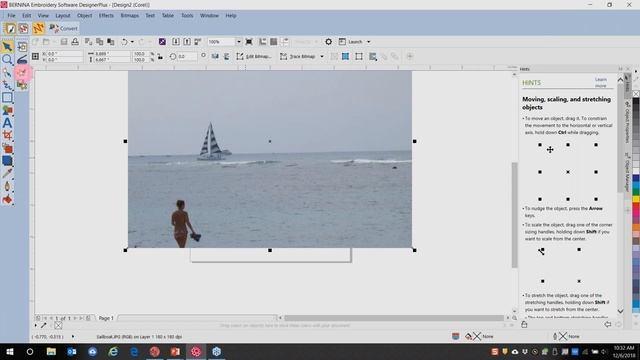Image resolution: width=640 pixels, height=360 pixels.
Task: Click the Hints panel scroll-down arrow
Action: [x=620, y=311]
